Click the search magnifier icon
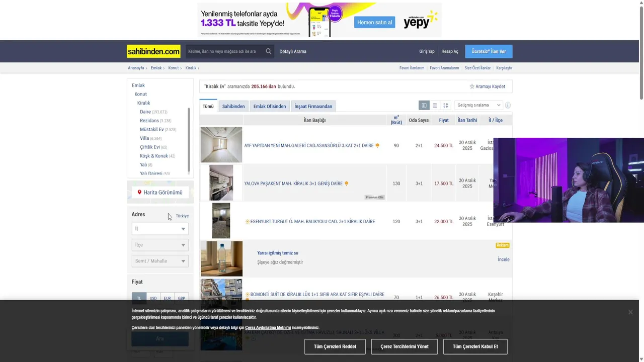644x362 pixels. 269,51
